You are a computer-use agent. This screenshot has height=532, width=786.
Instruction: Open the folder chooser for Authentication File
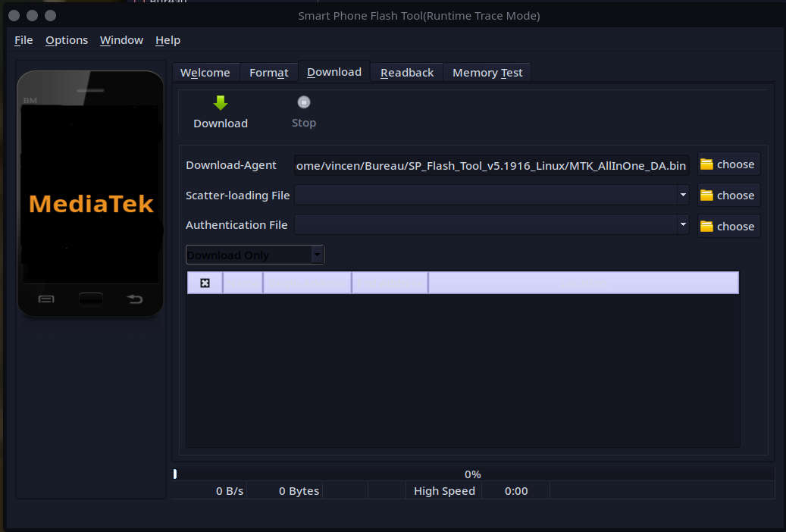tap(728, 225)
